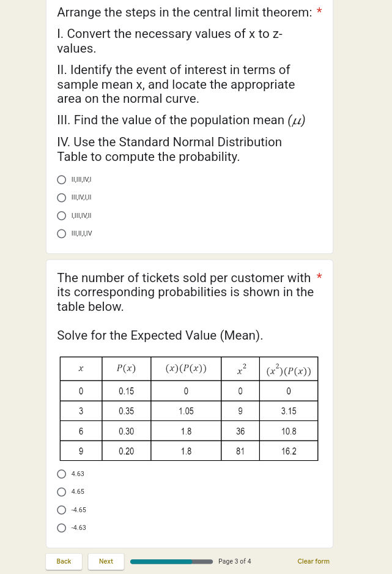The image size is (392, 574).
Task: Choose 4.63 as the expected value
Action: click(61, 474)
